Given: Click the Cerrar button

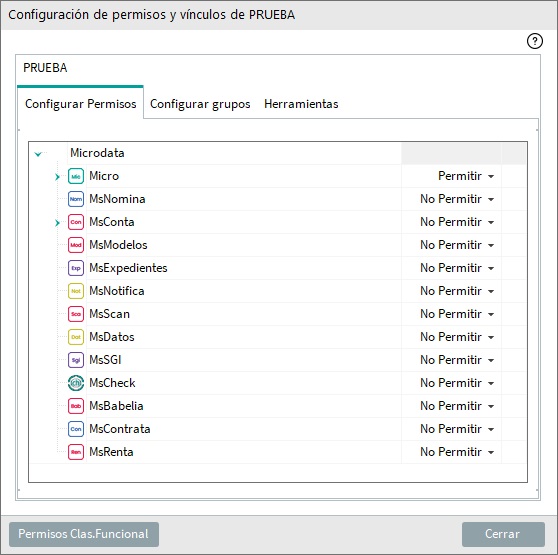Looking at the screenshot, I should (x=503, y=534).
